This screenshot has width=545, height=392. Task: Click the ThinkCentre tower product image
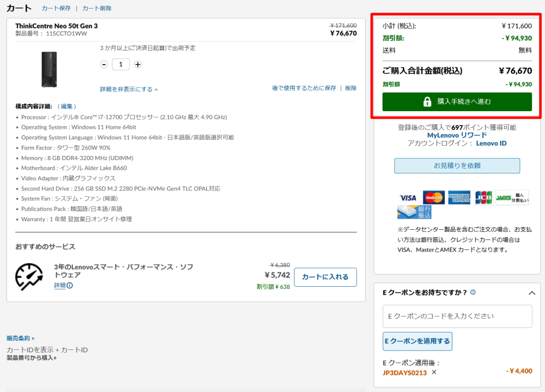click(49, 69)
